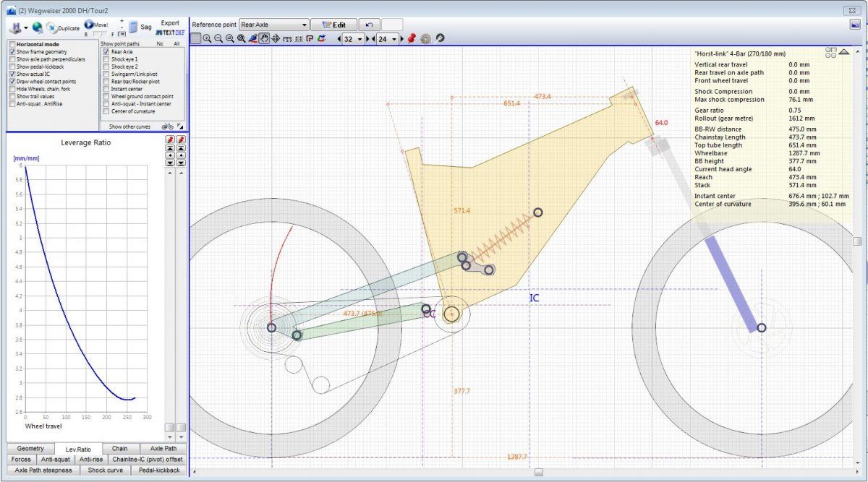Uncheck Show frame geometry
The height and width of the screenshot is (482, 868).
pyautogui.click(x=12, y=52)
